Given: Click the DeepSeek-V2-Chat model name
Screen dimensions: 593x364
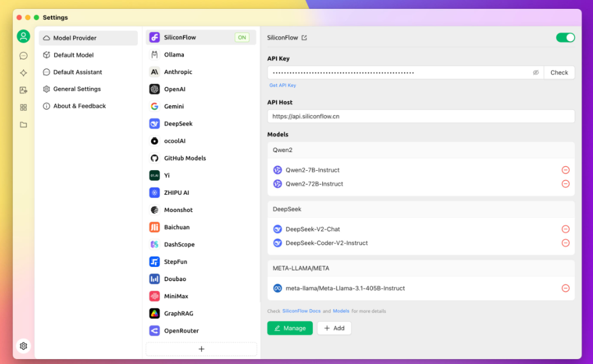Looking at the screenshot, I should click(x=312, y=229).
